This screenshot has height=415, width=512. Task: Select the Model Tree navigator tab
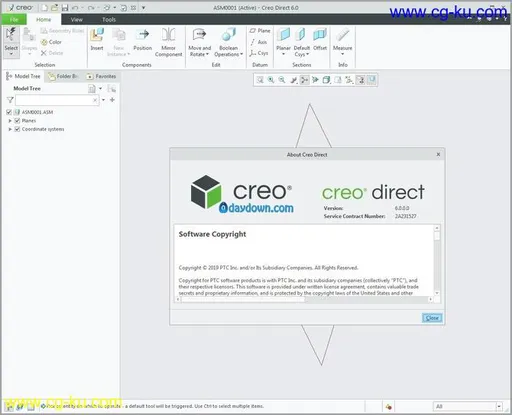tap(23, 76)
